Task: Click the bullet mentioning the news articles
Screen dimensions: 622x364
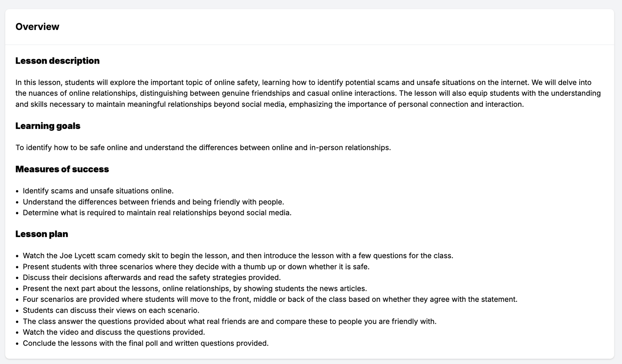Action: [195, 288]
